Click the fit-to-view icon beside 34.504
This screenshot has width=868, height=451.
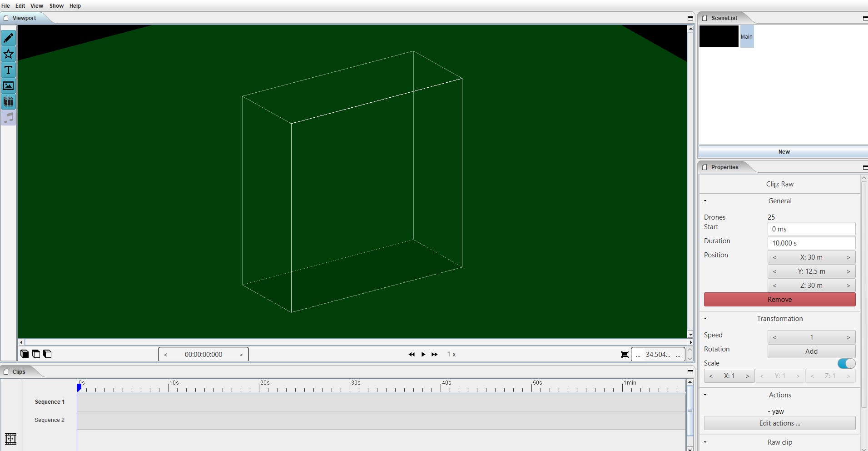(625, 355)
